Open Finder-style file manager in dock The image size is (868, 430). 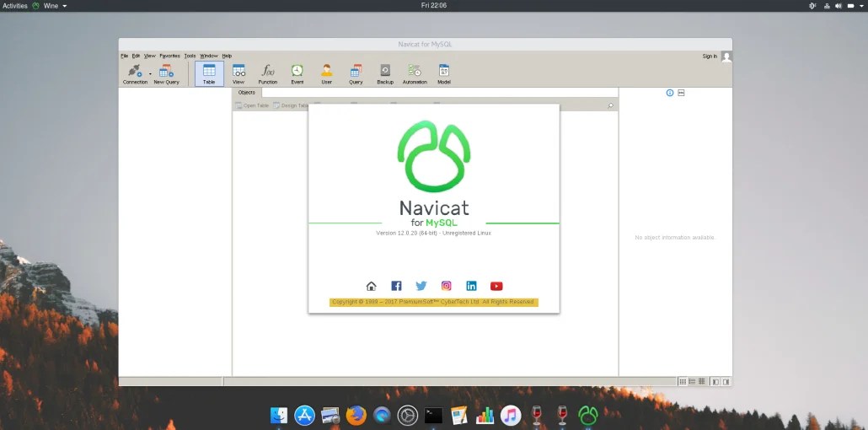tap(278, 415)
